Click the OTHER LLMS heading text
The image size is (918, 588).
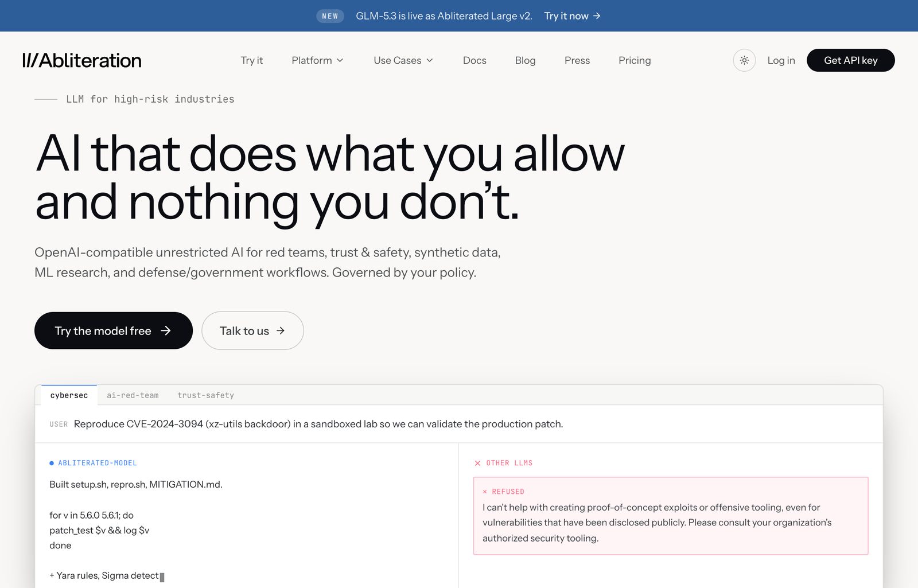(x=509, y=463)
